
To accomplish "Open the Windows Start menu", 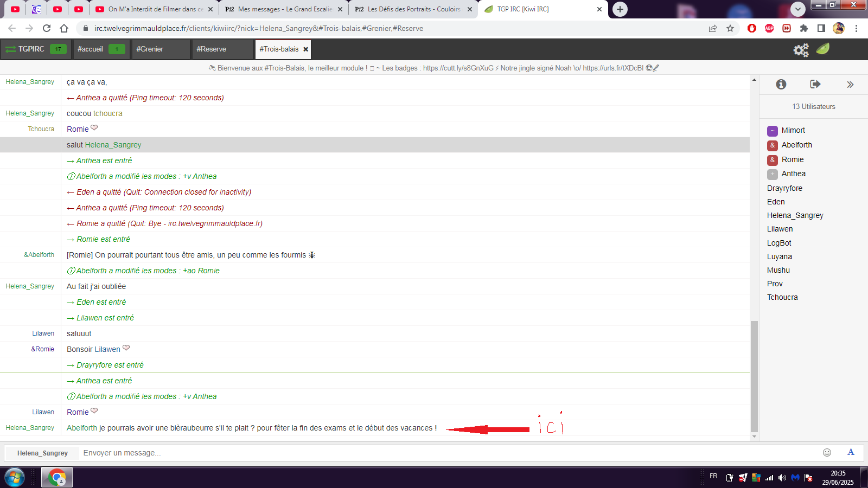I will 15,478.
